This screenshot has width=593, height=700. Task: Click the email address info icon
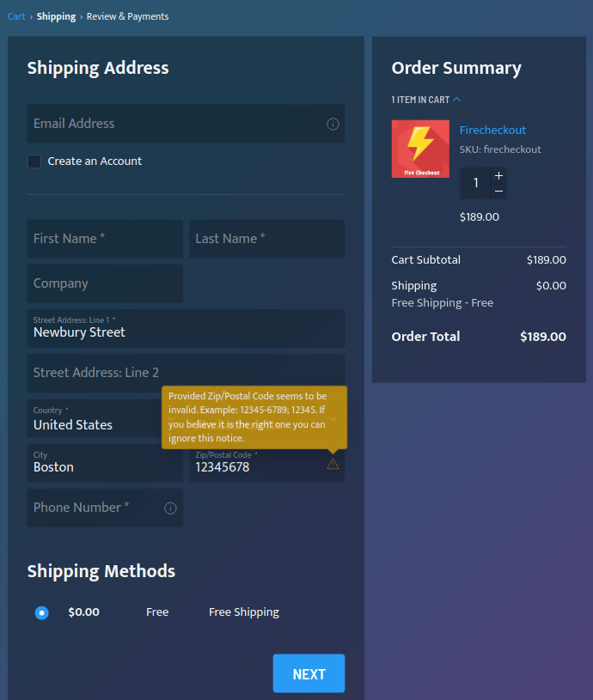333,124
